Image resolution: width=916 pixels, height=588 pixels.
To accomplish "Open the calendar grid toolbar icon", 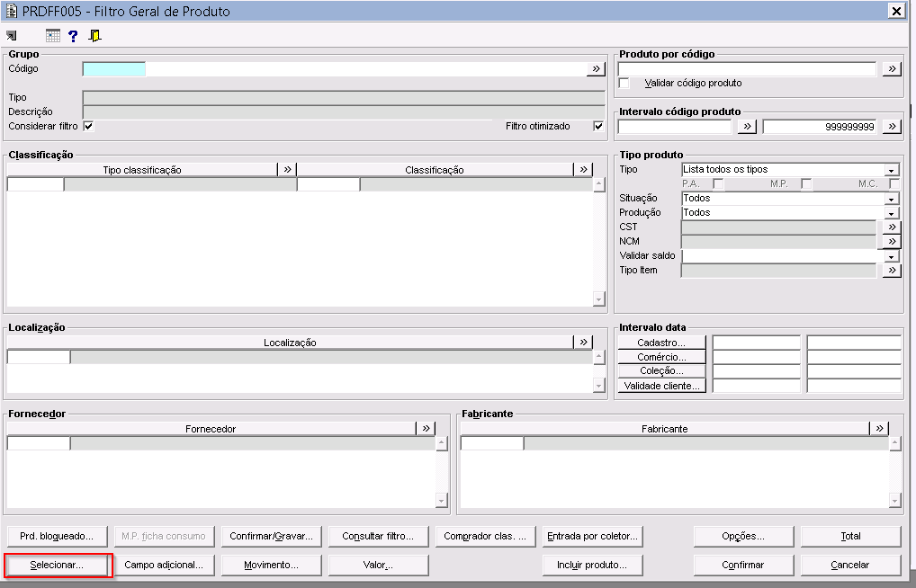I will coord(52,36).
